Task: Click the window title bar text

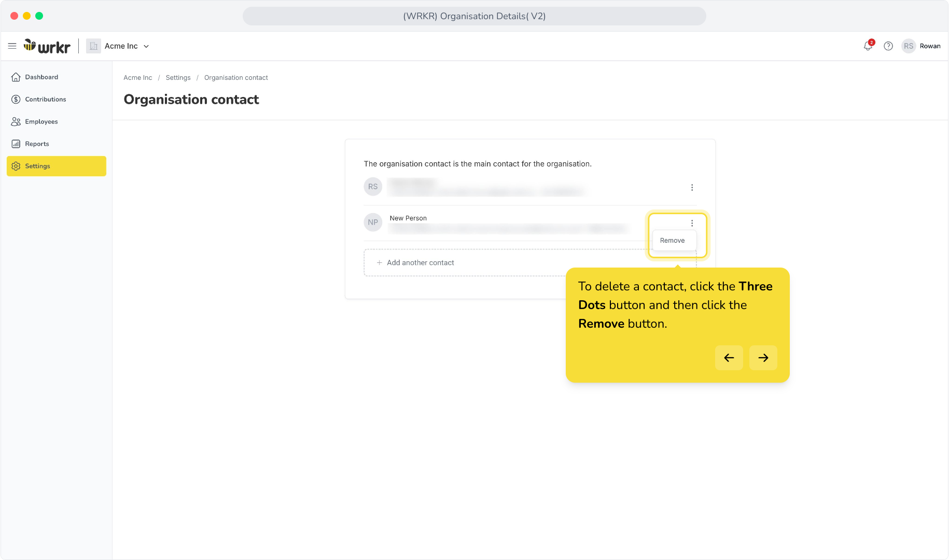Action: [x=474, y=16]
